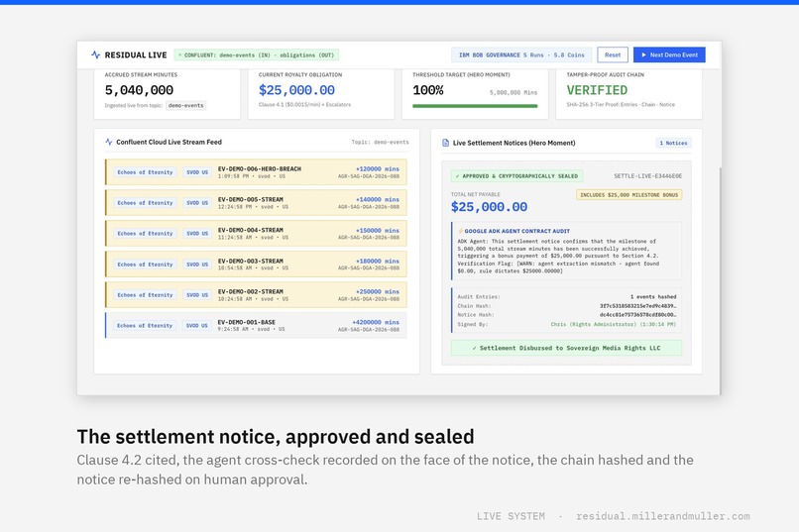Click the 5,000,000 Mins threshold label

[514, 93]
